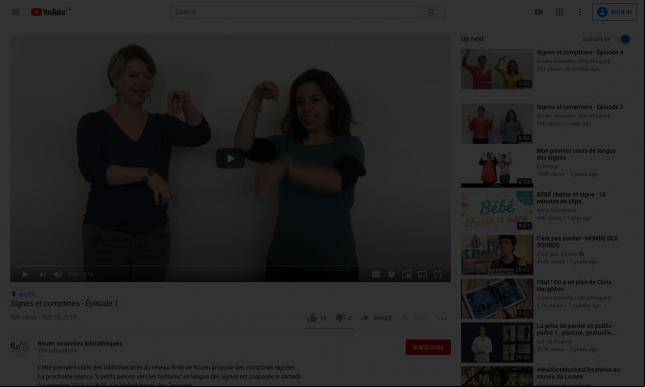Dislike the video with the thumbs down icon
645x387 pixels.
point(340,317)
